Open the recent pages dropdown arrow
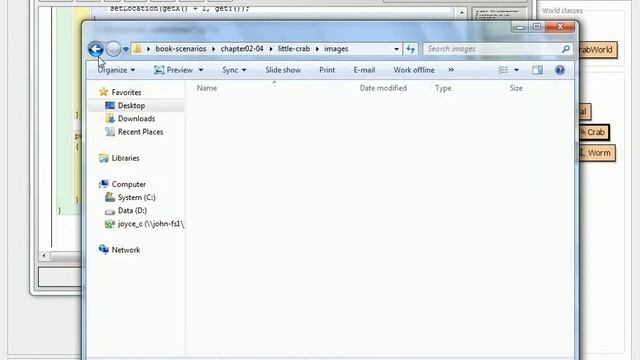The width and height of the screenshot is (640, 360). coord(126,49)
